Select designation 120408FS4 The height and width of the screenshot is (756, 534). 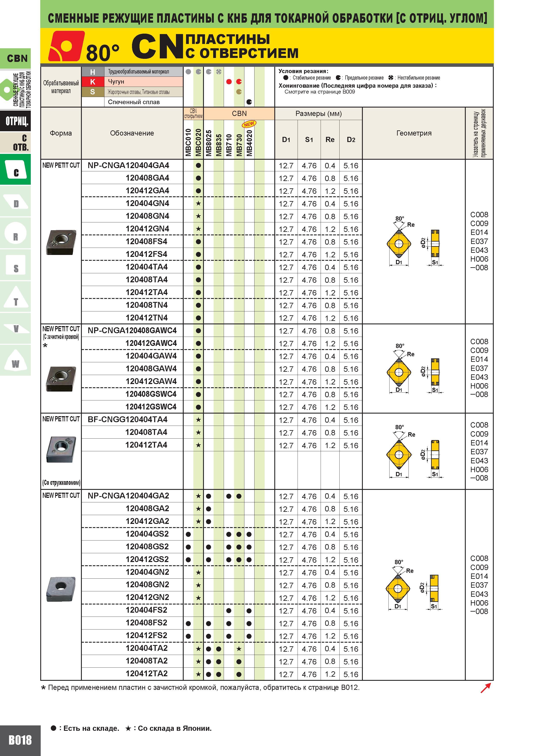coord(146,242)
